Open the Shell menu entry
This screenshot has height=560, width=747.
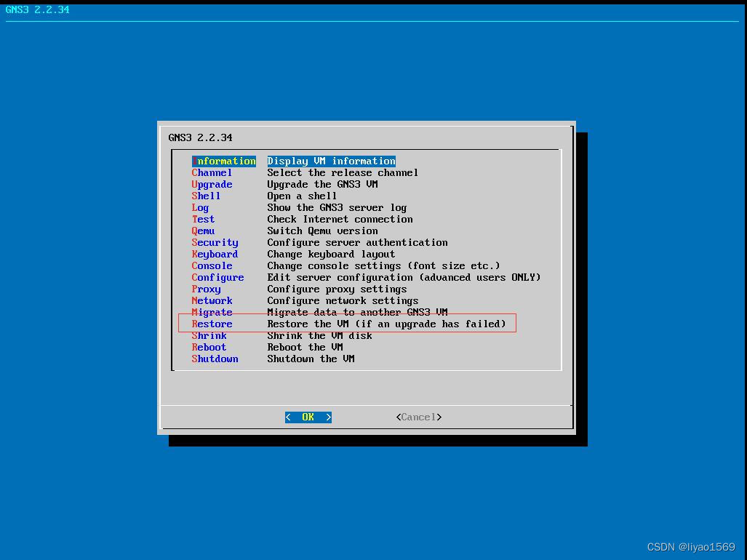pos(207,196)
